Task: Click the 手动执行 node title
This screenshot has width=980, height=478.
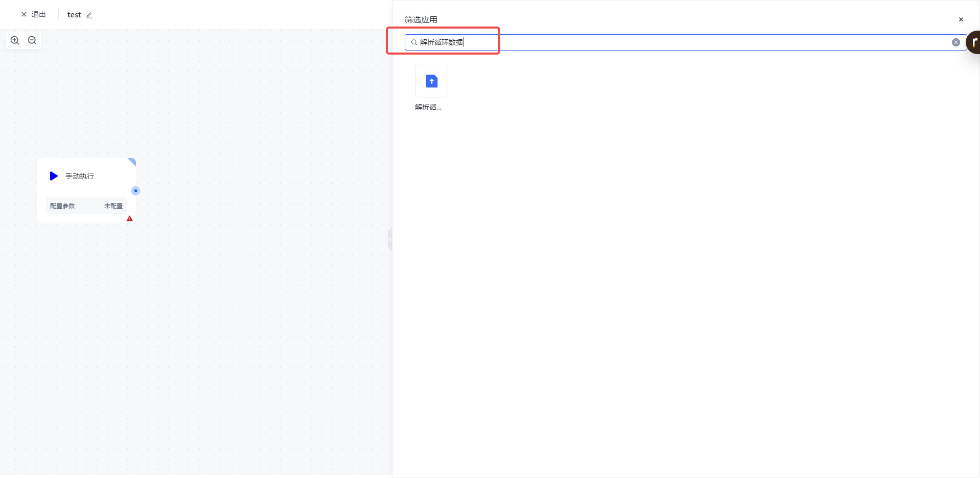Action: pos(80,176)
